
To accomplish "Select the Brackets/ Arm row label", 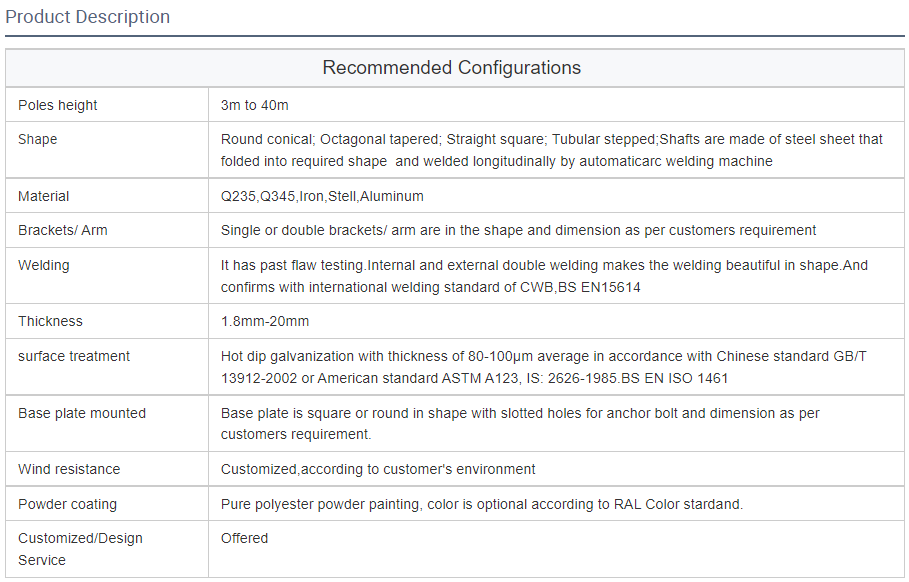I will click(x=63, y=230).
